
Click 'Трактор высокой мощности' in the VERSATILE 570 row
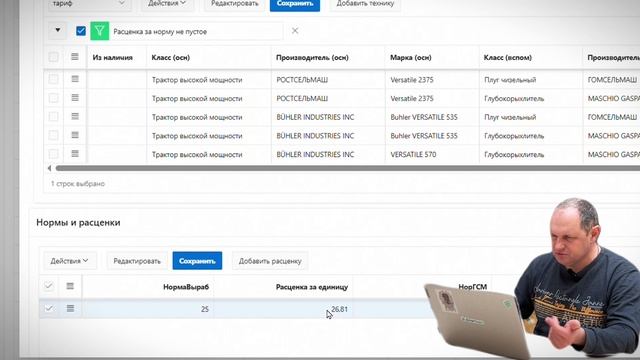(x=197, y=155)
